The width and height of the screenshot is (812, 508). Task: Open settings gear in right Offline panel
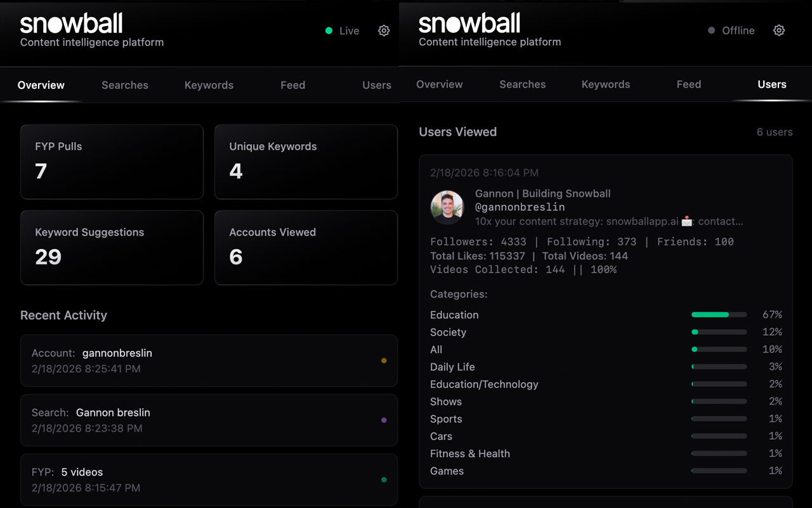tap(779, 30)
